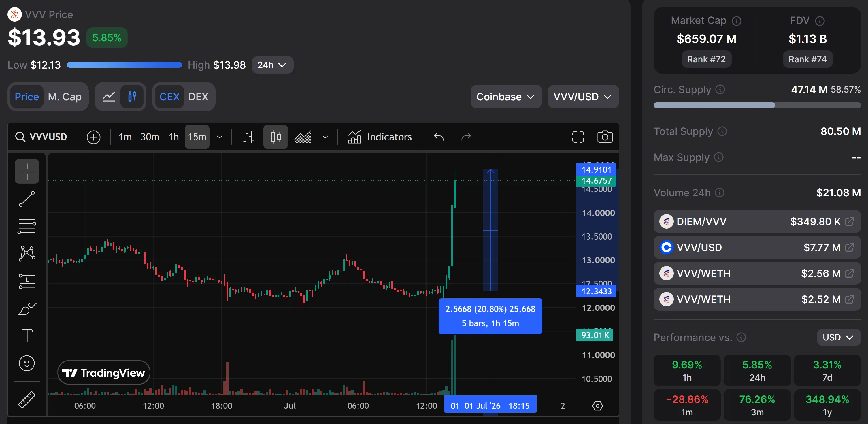
Task: Open VVV/USD Coinbase pair external link
Action: point(850,247)
